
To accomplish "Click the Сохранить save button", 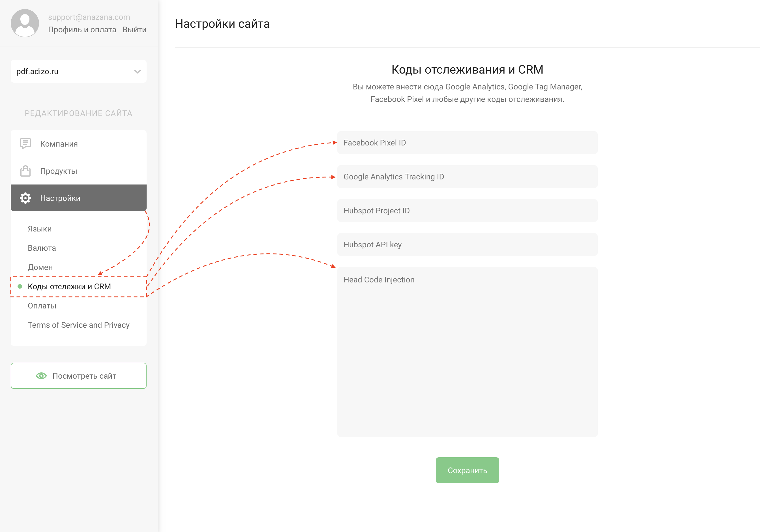I will tap(467, 470).
